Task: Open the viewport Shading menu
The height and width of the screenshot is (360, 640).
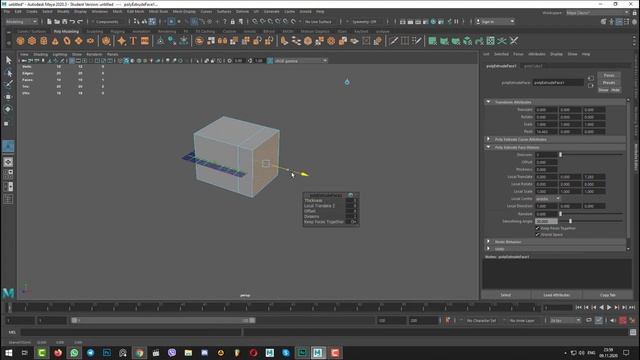Action: pos(40,54)
